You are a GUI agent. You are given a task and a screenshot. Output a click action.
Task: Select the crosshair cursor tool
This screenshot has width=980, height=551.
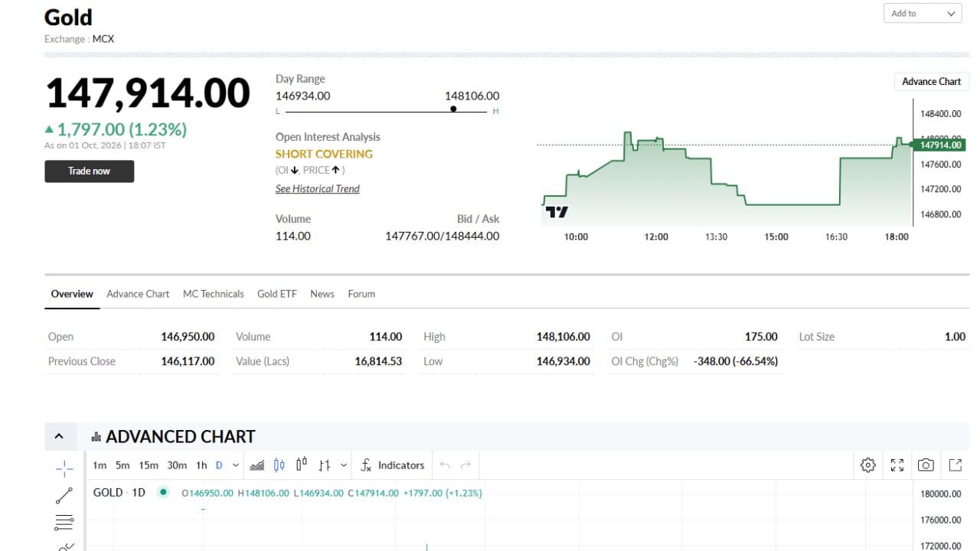coord(64,467)
